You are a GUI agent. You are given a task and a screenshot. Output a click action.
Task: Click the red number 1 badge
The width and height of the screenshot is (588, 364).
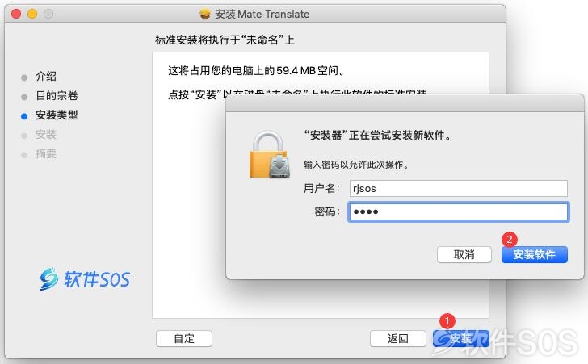(x=447, y=321)
